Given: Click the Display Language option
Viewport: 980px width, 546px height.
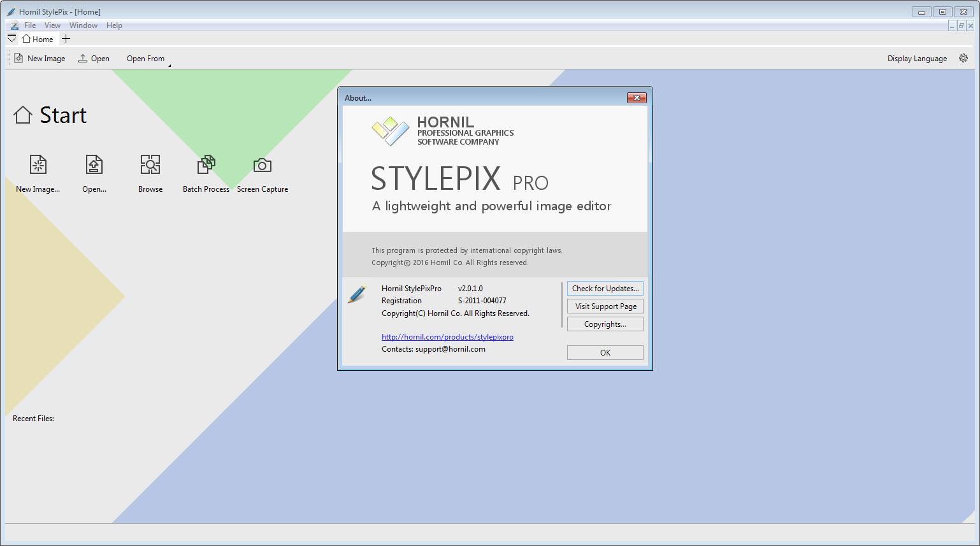Looking at the screenshot, I should tap(917, 58).
